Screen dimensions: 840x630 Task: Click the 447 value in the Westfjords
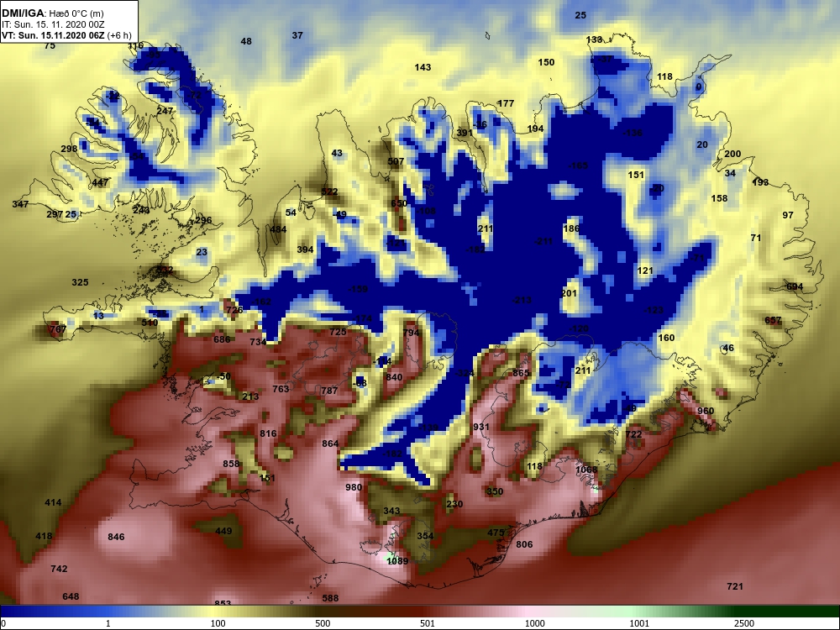pos(100,182)
